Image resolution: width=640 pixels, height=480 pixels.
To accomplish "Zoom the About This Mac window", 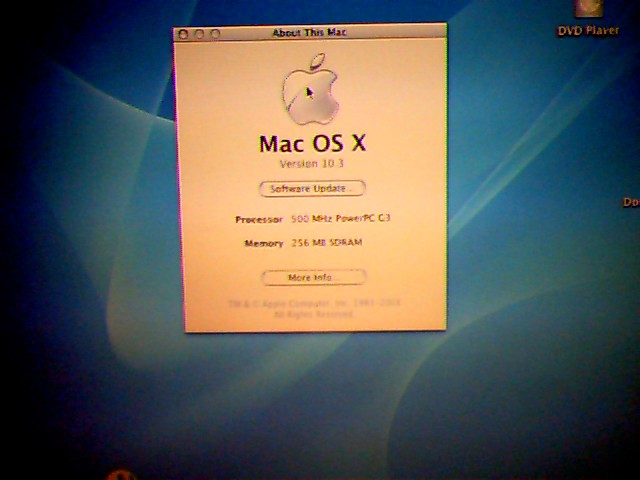I will click(x=215, y=34).
